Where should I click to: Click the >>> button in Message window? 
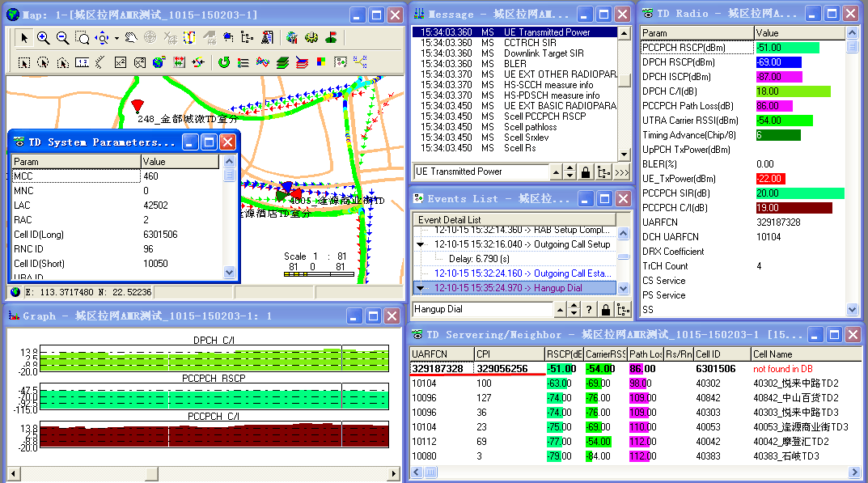[621, 172]
